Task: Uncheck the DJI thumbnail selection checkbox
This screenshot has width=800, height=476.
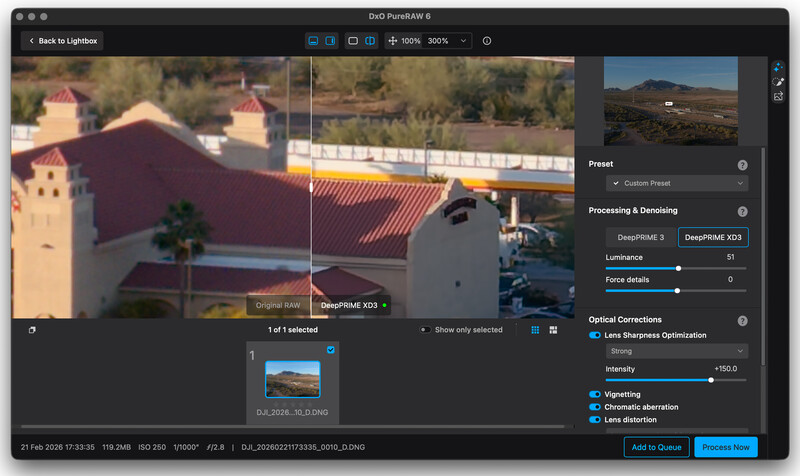Action: point(331,349)
